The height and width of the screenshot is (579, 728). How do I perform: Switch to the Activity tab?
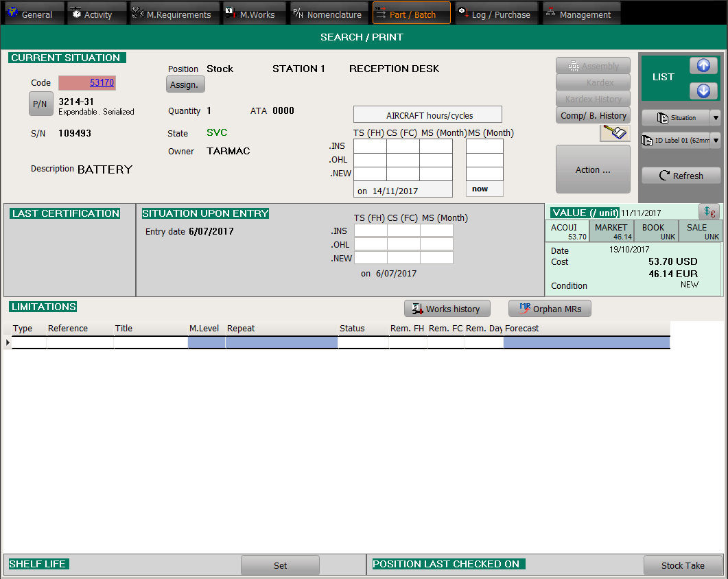coord(97,14)
